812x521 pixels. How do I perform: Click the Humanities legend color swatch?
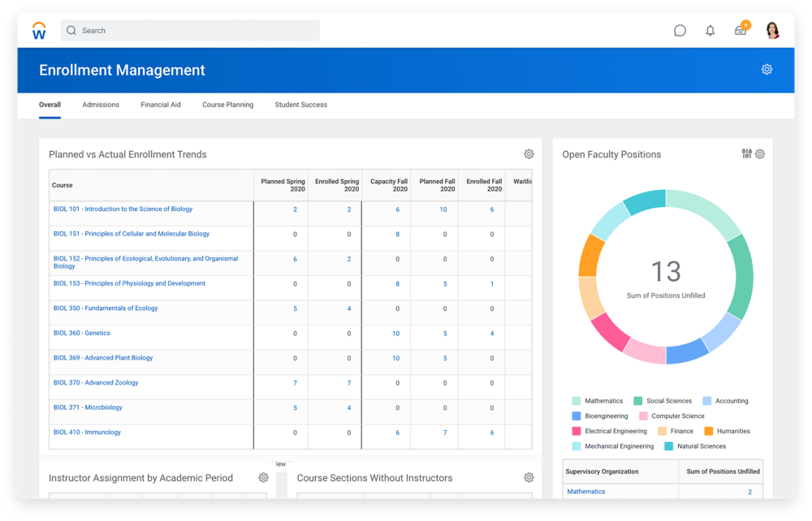(x=708, y=431)
